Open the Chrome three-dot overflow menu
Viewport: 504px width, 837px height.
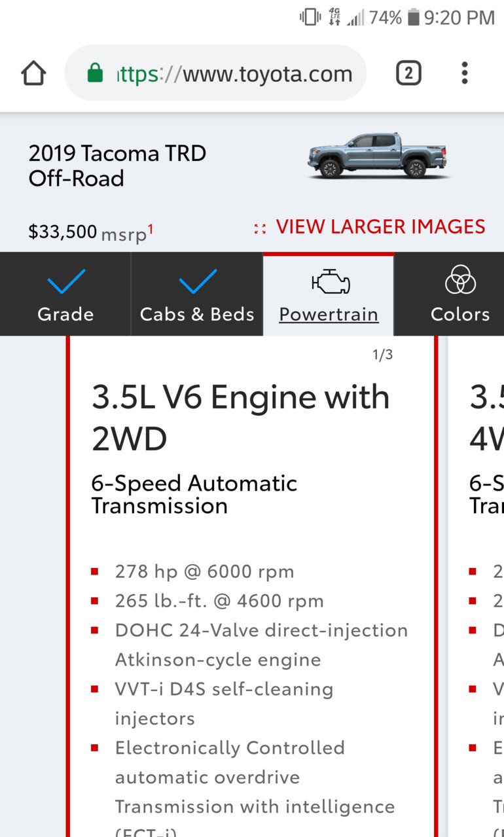coord(464,73)
